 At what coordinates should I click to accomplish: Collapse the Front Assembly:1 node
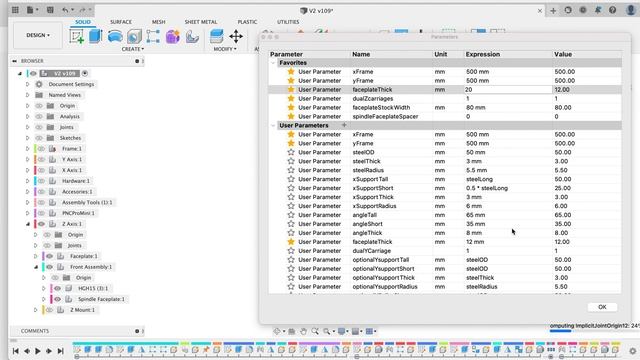[x=36, y=267]
